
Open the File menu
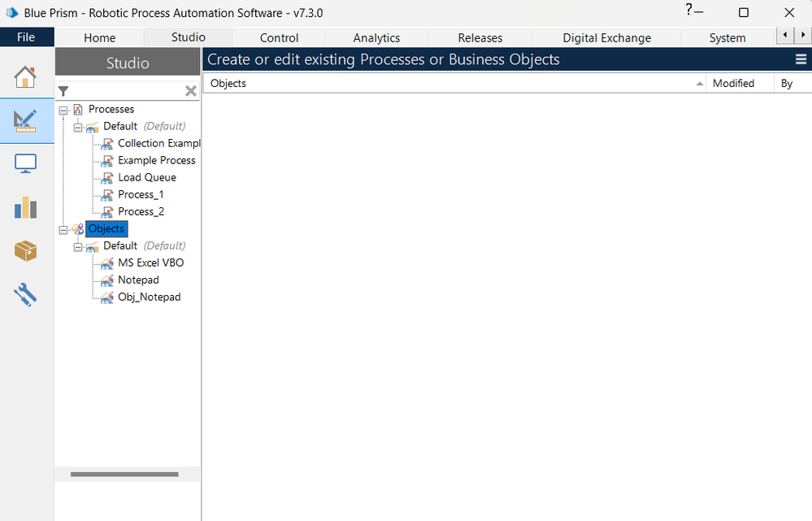coord(26,37)
